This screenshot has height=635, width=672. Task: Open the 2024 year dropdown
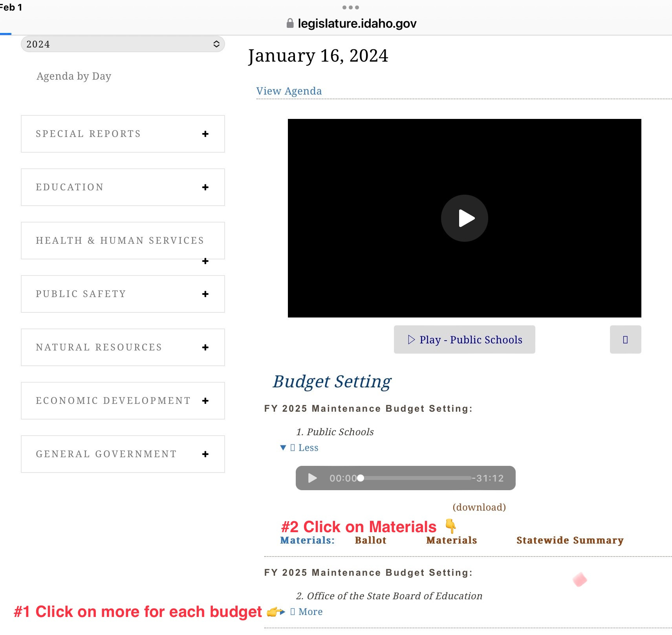point(123,44)
